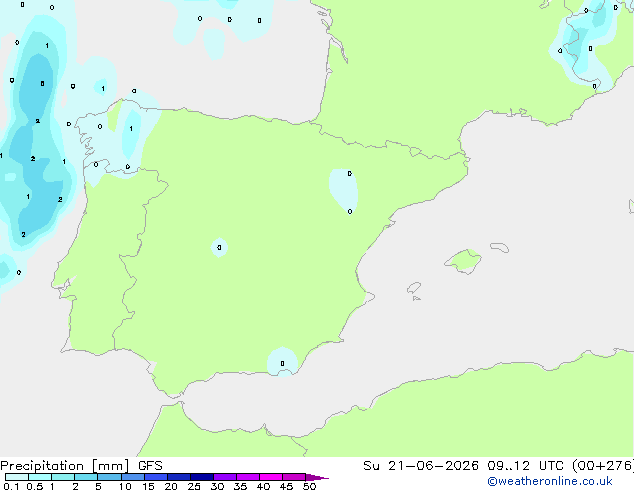634x490 pixels.
Task: Click the legend swatch between 0.5 and 1
Action: click(x=40, y=477)
